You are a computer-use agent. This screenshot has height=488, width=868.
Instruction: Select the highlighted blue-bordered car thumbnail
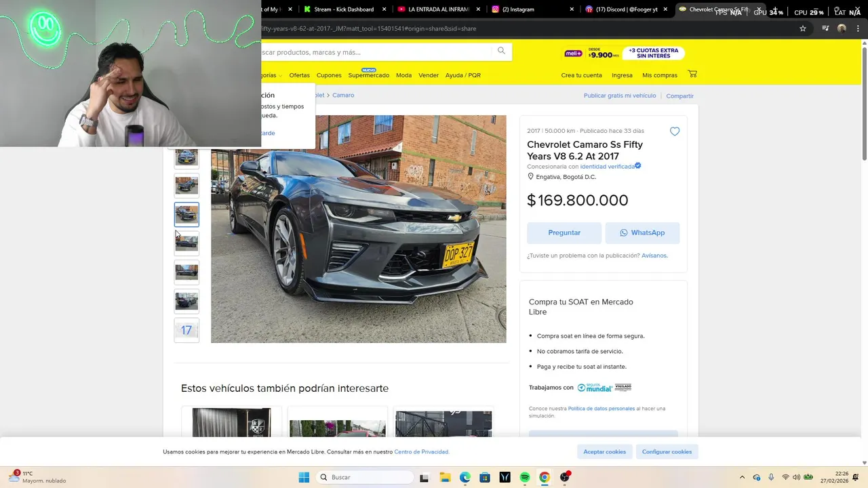point(186,214)
